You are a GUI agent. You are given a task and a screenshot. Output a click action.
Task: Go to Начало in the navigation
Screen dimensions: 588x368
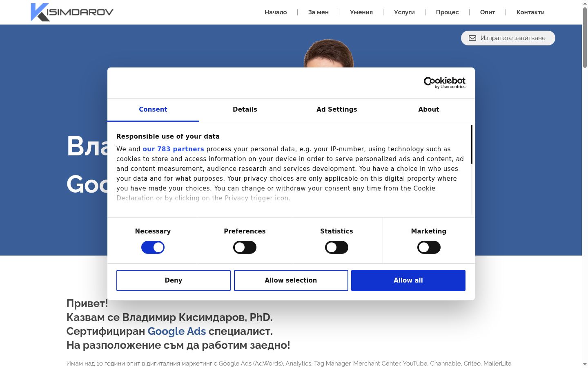(276, 12)
